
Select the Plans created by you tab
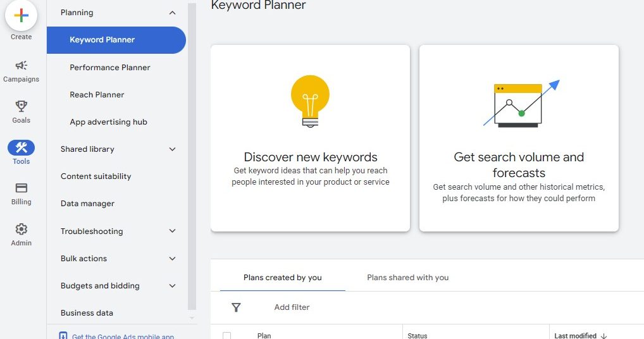click(283, 278)
